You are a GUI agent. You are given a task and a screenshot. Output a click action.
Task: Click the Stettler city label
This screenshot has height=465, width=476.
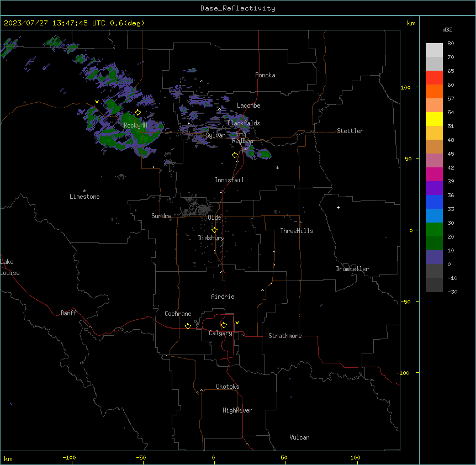(x=350, y=131)
